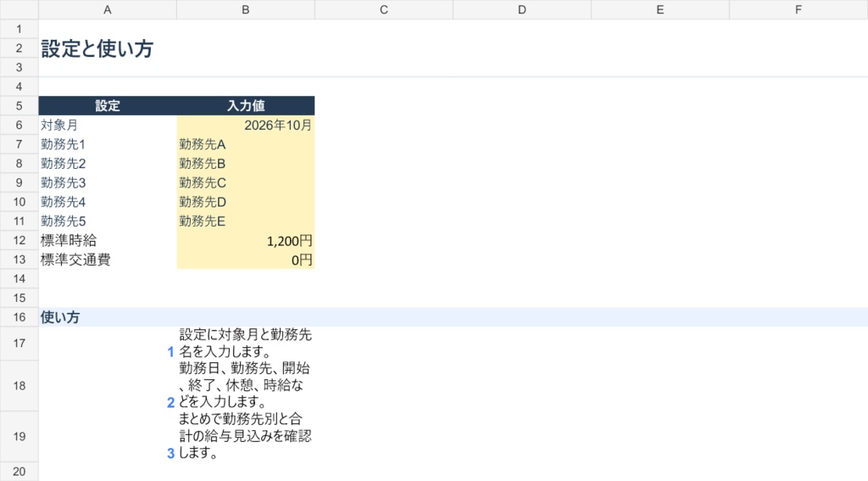Image resolution: width=868 pixels, height=481 pixels.
Task: Select row 11 header
Action: click(x=19, y=221)
